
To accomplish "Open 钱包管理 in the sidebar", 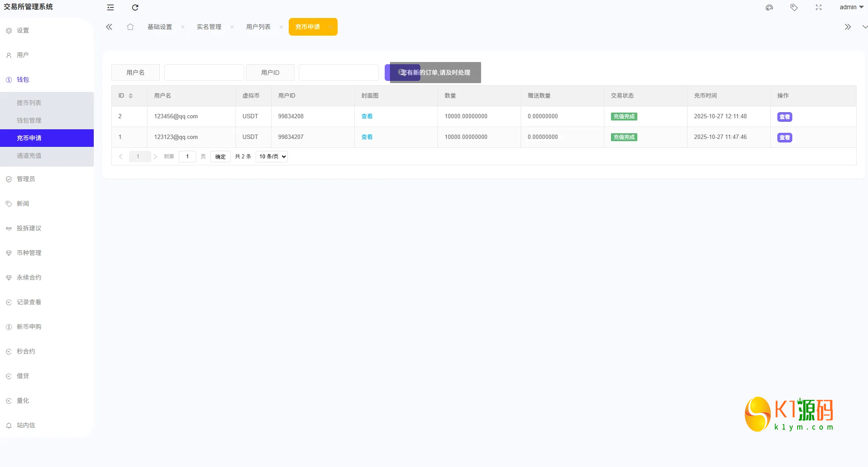I will [47, 120].
